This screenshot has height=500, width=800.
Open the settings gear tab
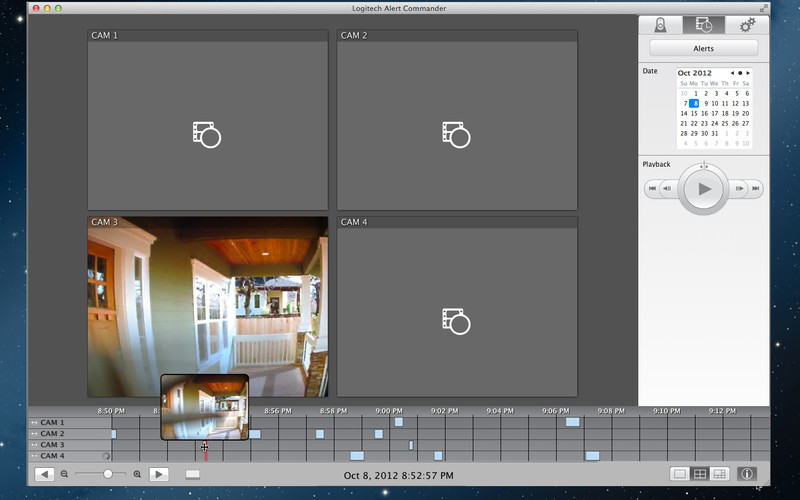pos(746,26)
